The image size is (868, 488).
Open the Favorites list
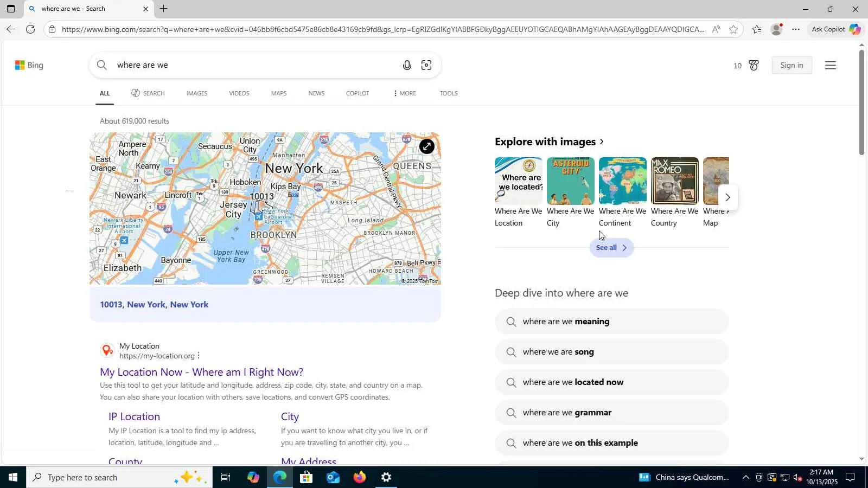(x=757, y=29)
